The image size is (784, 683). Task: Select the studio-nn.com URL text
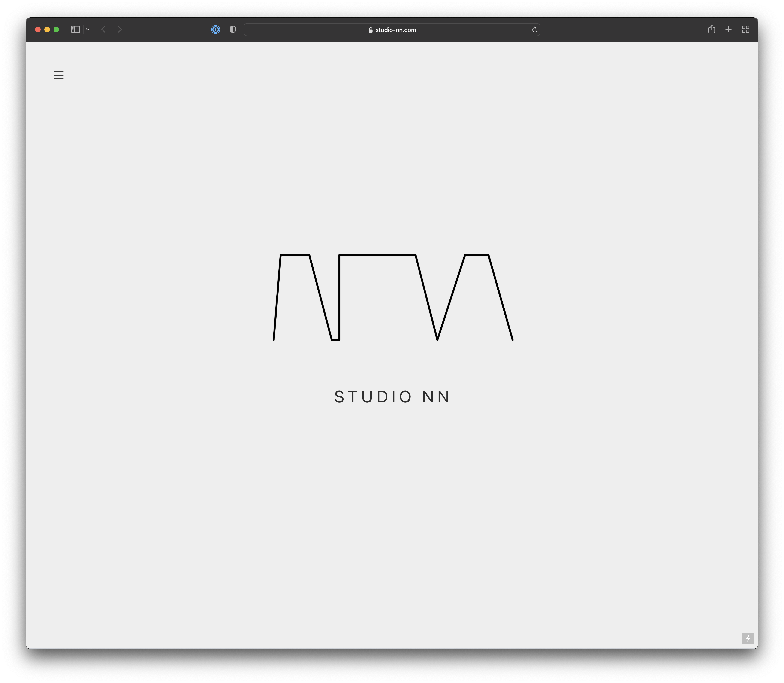coord(396,30)
